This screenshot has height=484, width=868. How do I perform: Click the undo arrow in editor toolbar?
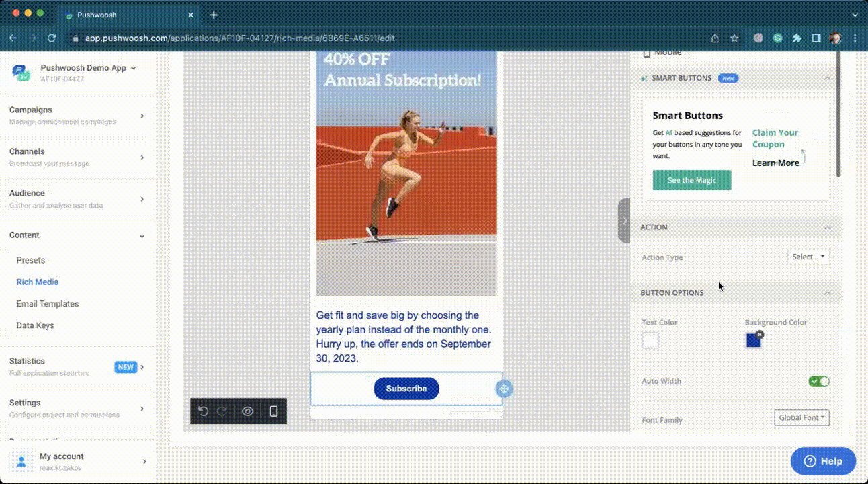click(204, 411)
